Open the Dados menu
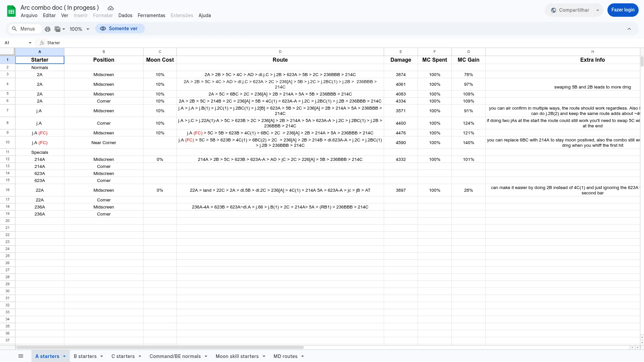 coord(125,15)
